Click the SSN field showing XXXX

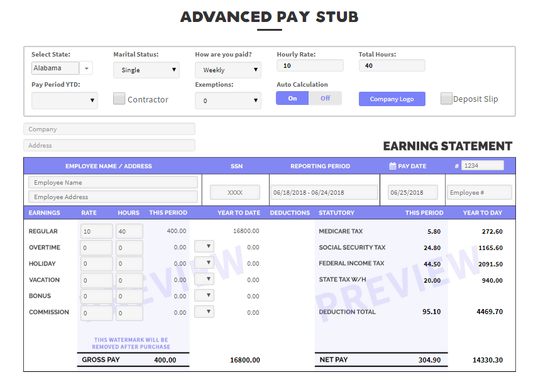(x=236, y=192)
